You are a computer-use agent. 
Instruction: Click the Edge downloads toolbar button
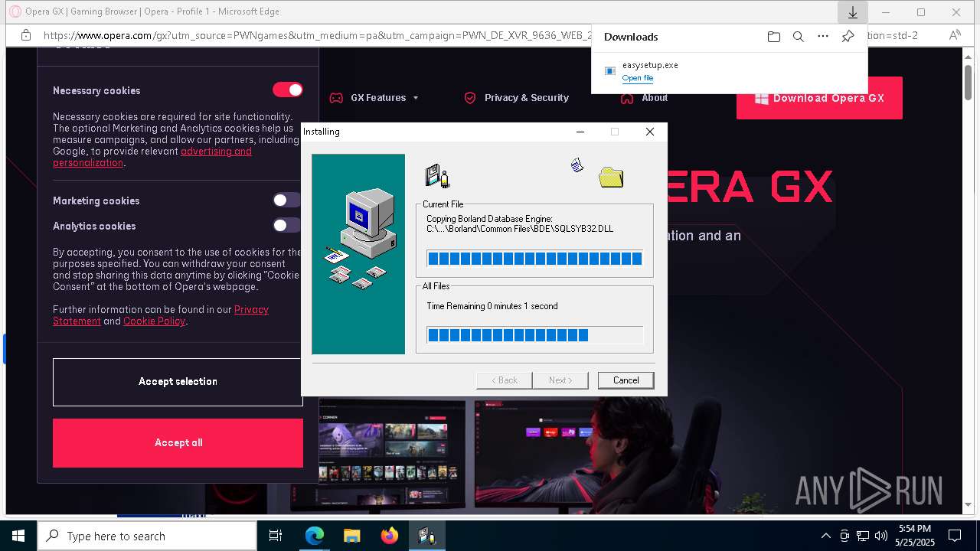pyautogui.click(x=852, y=12)
